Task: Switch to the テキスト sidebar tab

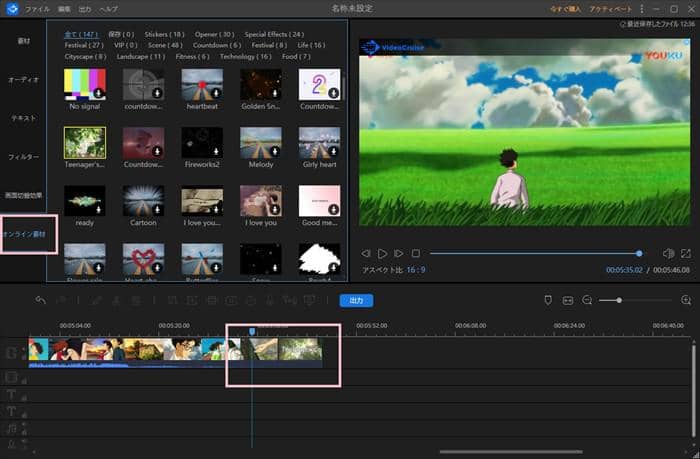Action: tap(23, 118)
